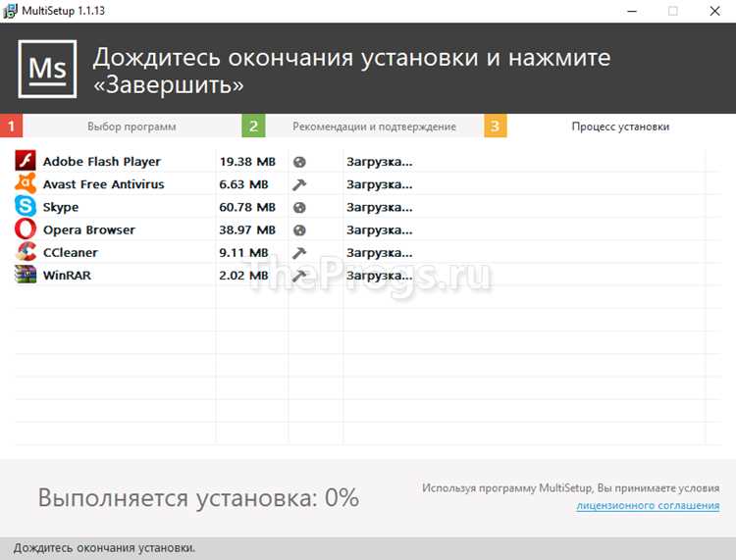
Task: Click the status bar Дождитесь окончания установки text
Action: (104, 548)
